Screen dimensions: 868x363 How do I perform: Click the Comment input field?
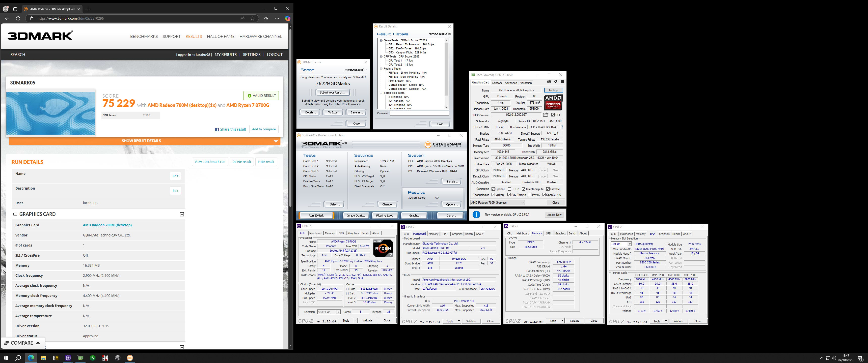[x=419, y=113]
